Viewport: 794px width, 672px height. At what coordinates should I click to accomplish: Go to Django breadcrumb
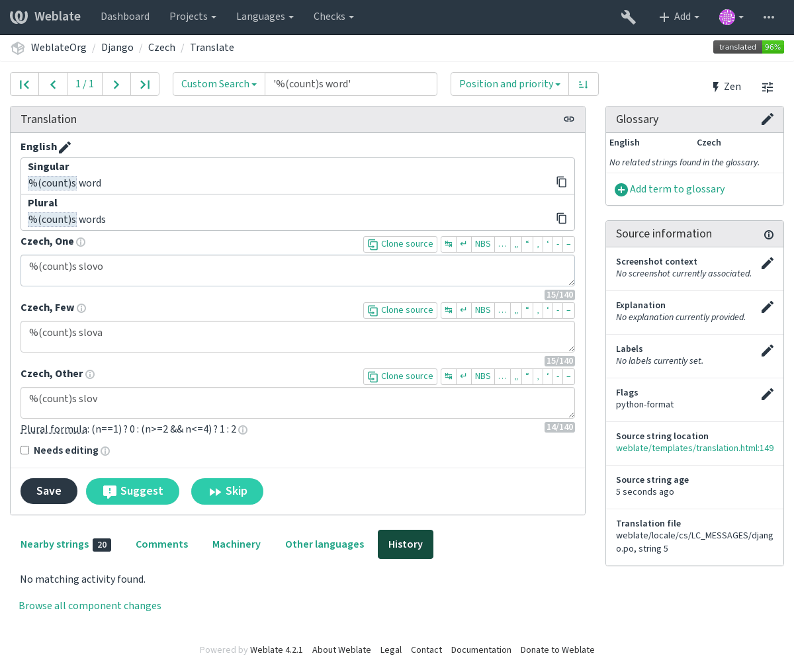(117, 48)
